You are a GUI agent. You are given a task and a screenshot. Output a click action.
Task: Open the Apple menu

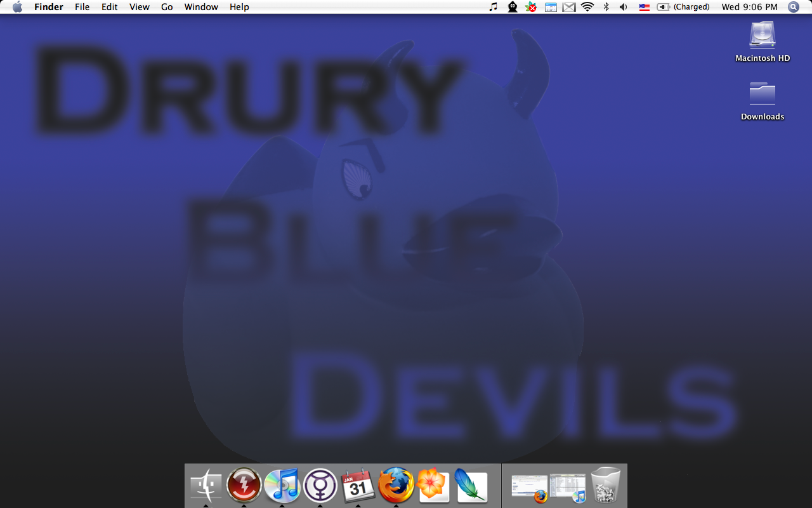click(17, 7)
